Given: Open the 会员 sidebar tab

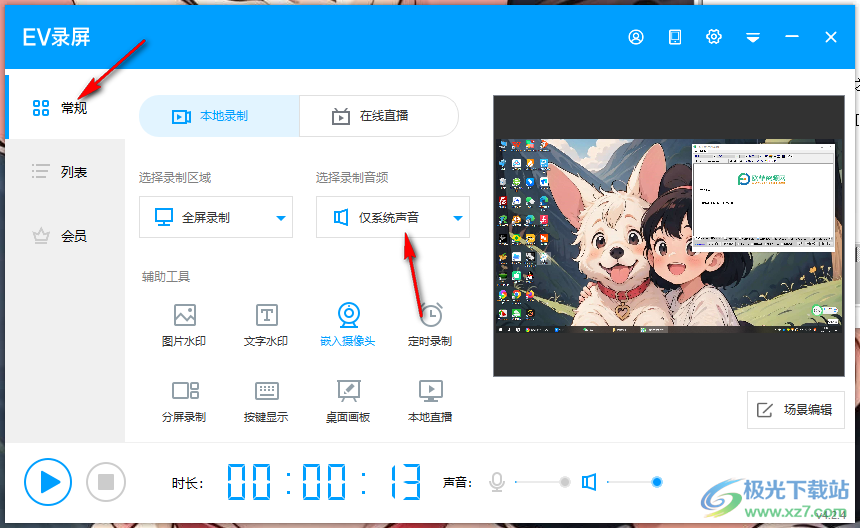Looking at the screenshot, I should (65, 236).
